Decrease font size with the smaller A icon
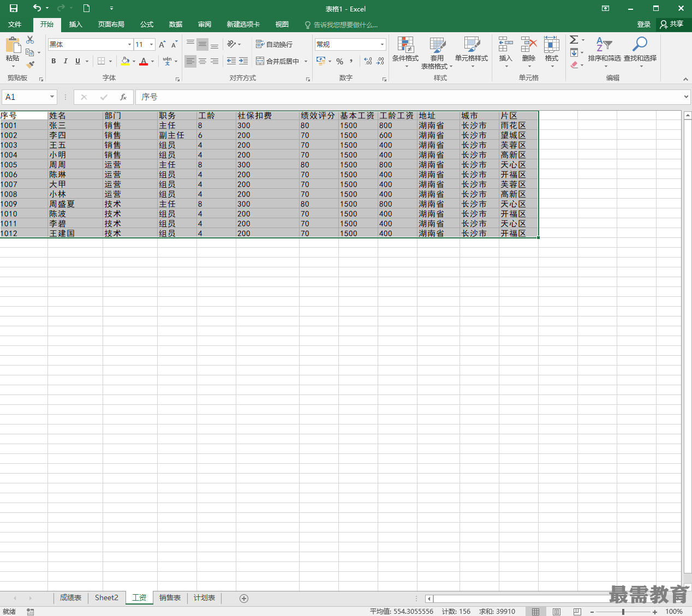 [174, 44]
